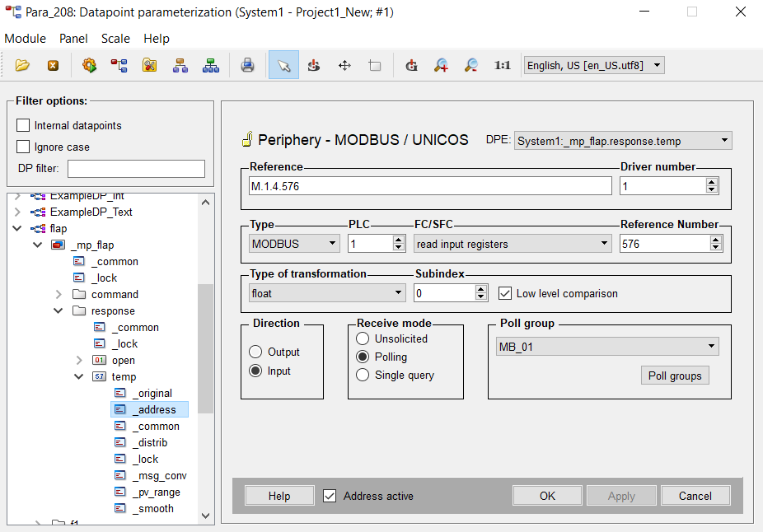Click the zoom in magnifier icon

coord(442,65)
